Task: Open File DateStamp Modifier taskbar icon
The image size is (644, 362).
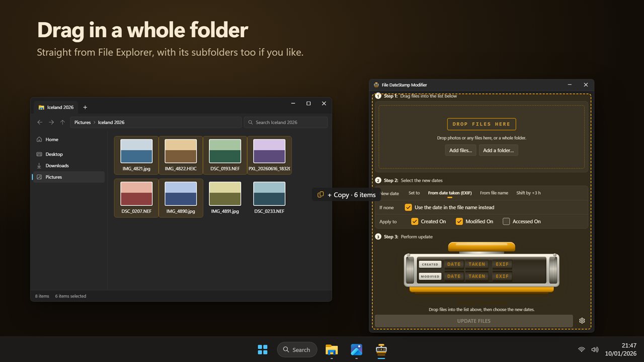Action: point(382,349)
